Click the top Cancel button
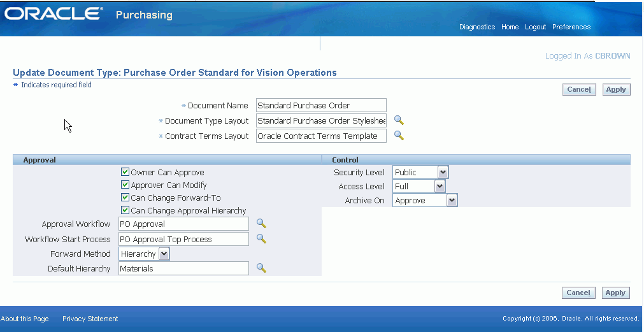Screen dimensions: 644x332 tap(578, 89)
